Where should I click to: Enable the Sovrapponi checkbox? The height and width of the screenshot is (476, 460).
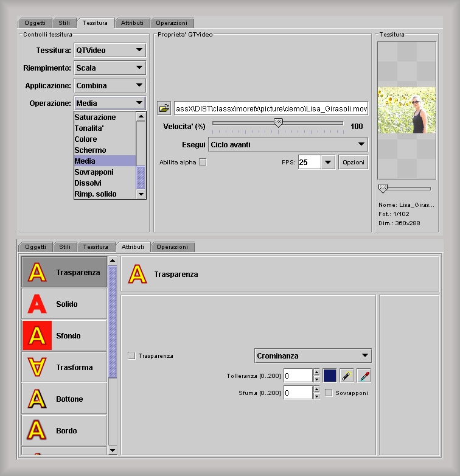click(329, 393)
